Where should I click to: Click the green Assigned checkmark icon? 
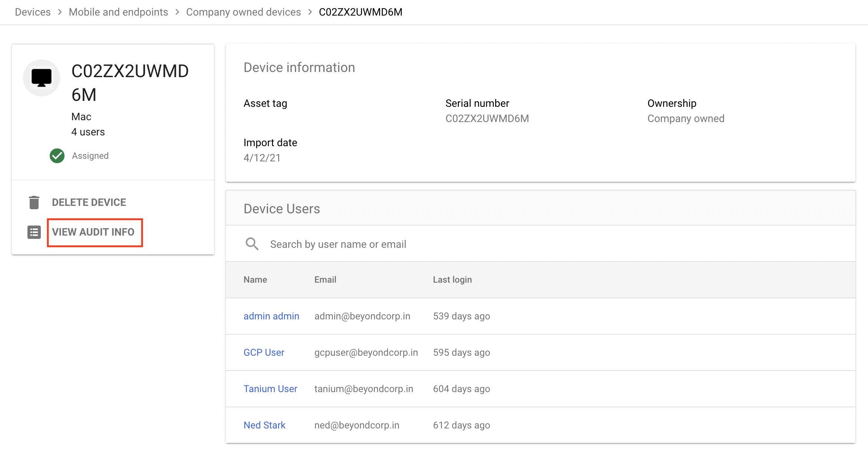57,156
